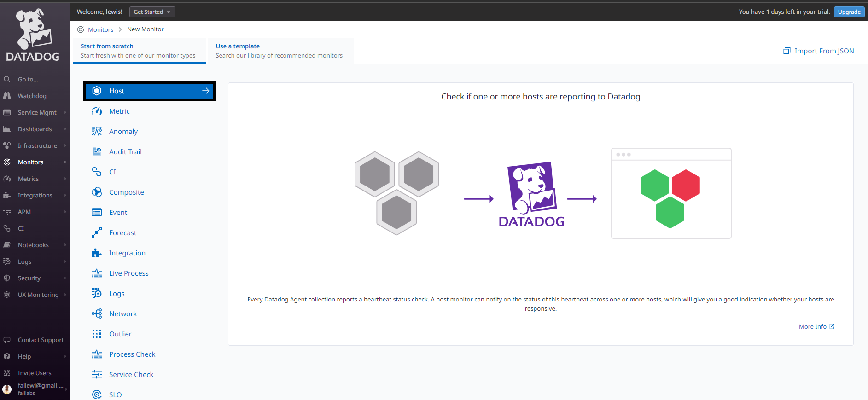868x400 pixels.
Task: Expand the Service Mgmt submenu arrow
Action: (x=65, y=112)
